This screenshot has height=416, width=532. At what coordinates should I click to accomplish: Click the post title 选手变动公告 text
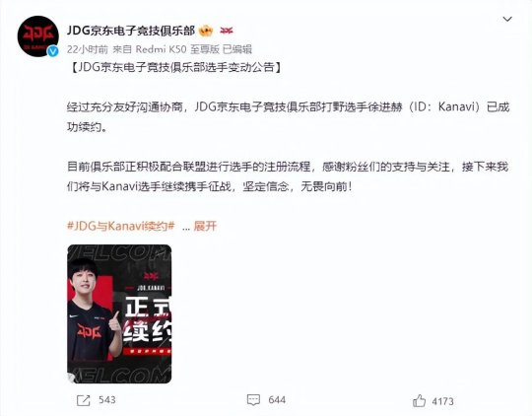click(240, 67)
